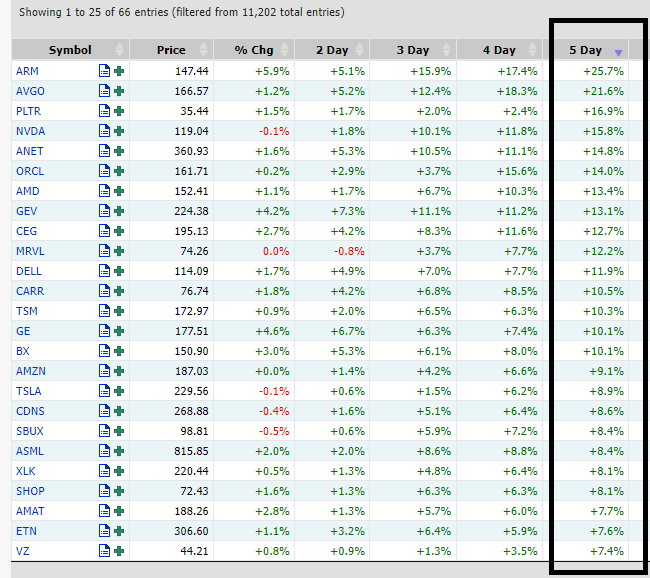Image resolution: width=650 pixels, height=578 pixels.
Task: Select AVGO 4 Day value +18.3%
Action: click(517, 91)
